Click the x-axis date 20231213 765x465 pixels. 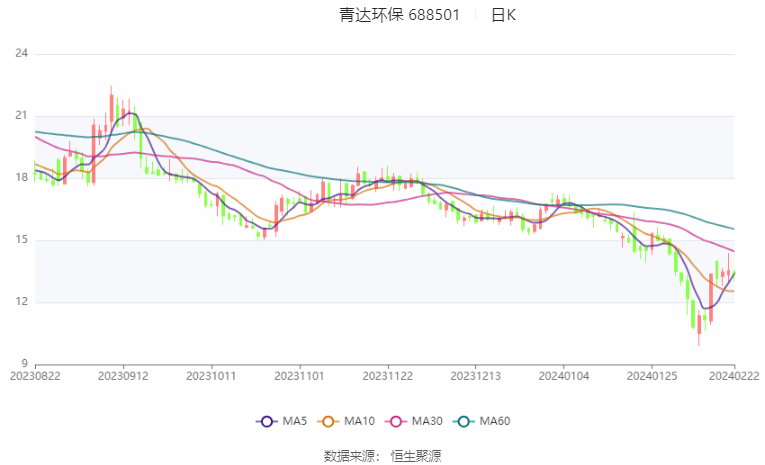[476, 376]
